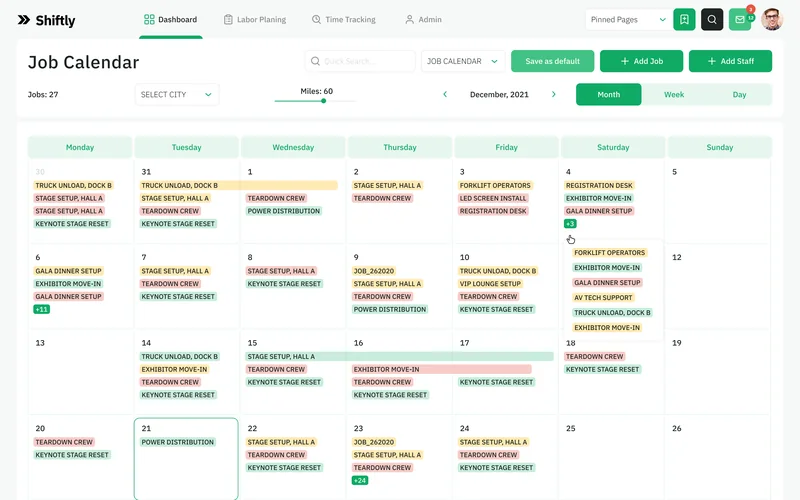Open the Admin tab
This screenshot has width=800, height=500.
pos(423,19)
